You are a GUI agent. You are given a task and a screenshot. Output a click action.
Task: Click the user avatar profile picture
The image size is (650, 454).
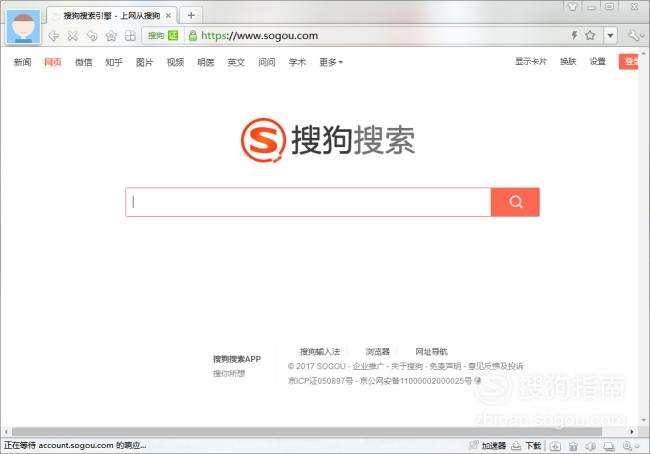24,27
